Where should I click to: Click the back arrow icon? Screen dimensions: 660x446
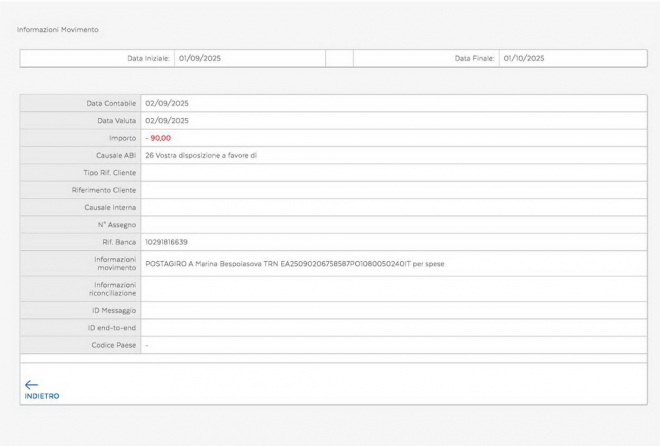click(x=31, y=383)
